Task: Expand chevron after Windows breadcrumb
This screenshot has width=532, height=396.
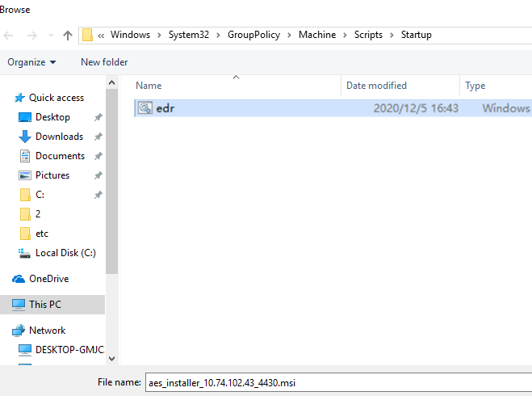Action: point(159,35)
